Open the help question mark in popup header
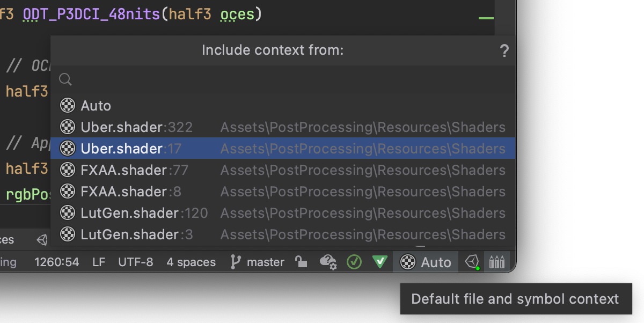Viewport: 644px width, 323px height. pos(504,51)
